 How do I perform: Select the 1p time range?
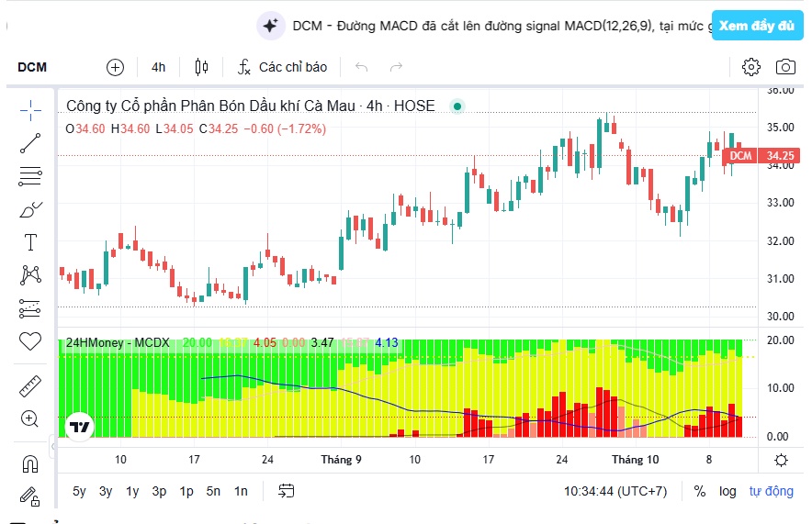pyautogui.click(x=186, y=491)
